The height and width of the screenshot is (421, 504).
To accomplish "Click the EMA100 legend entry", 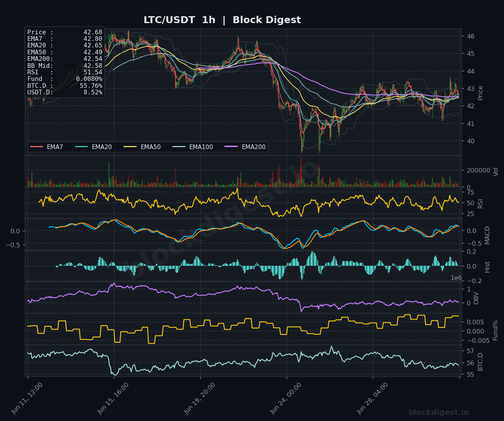I will click(193, 147).
